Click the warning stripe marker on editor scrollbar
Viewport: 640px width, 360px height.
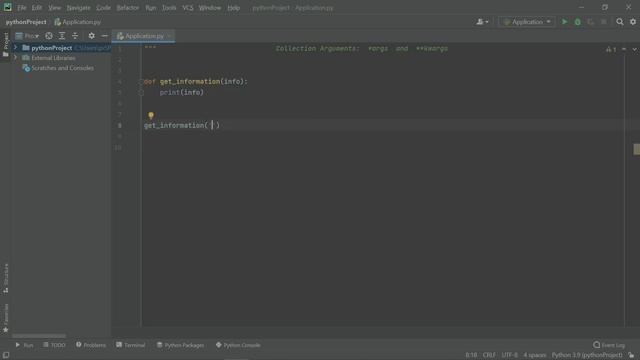click(636, 149)
